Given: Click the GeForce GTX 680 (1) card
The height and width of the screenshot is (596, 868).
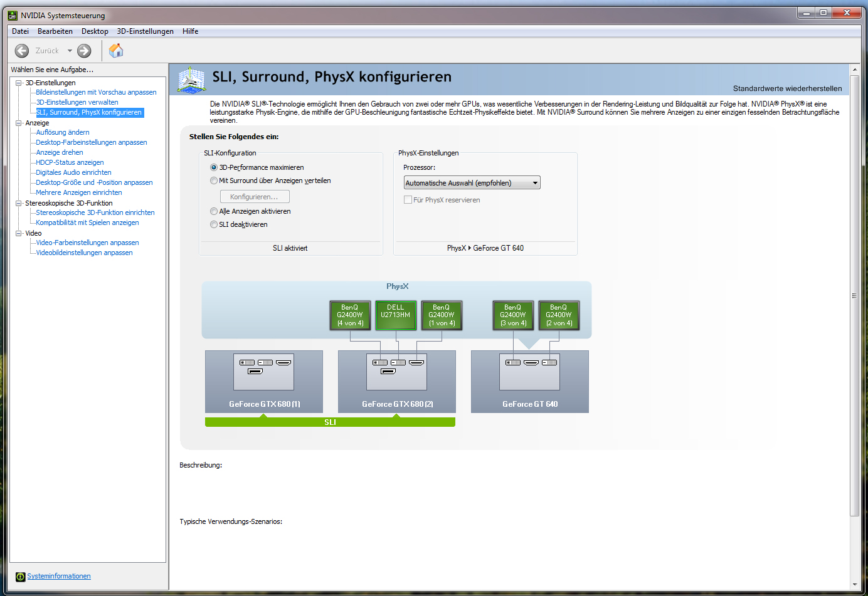Looking at the screenshot, I should [x=264, y=382].
